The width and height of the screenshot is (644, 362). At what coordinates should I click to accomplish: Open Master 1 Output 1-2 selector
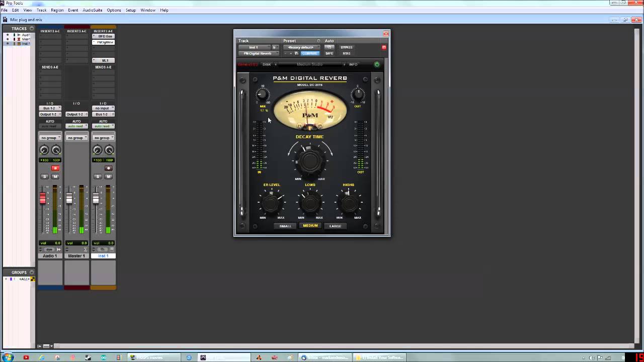click(76, 114)
